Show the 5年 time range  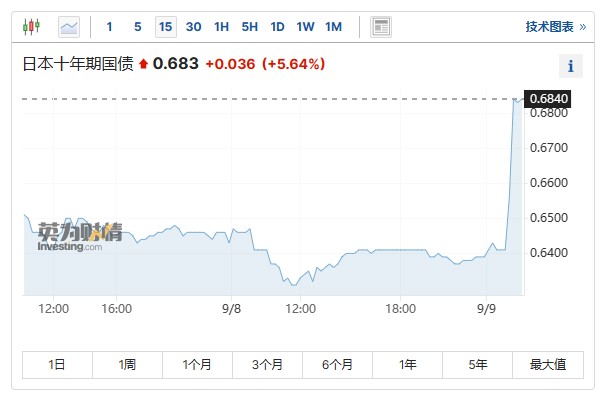pyautogui.click(x=477, y=365)
